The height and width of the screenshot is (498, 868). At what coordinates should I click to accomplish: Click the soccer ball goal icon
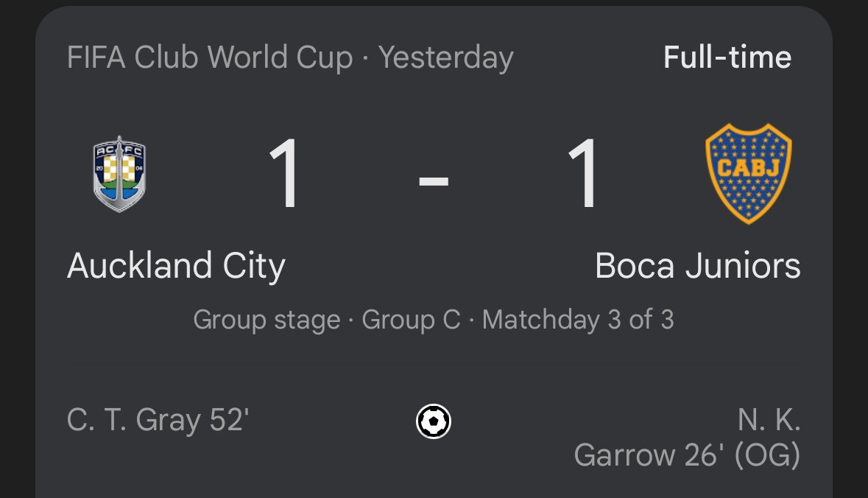click(x=434, y=421)
